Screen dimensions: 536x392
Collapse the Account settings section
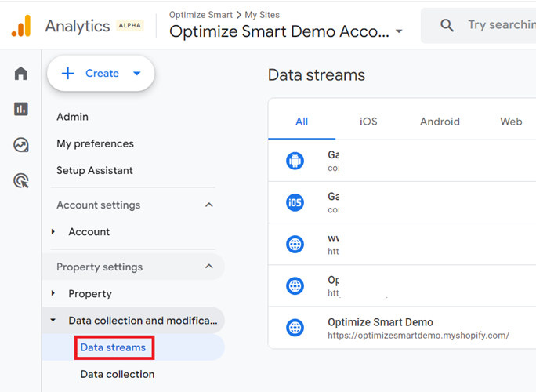[x=209, y=205]
